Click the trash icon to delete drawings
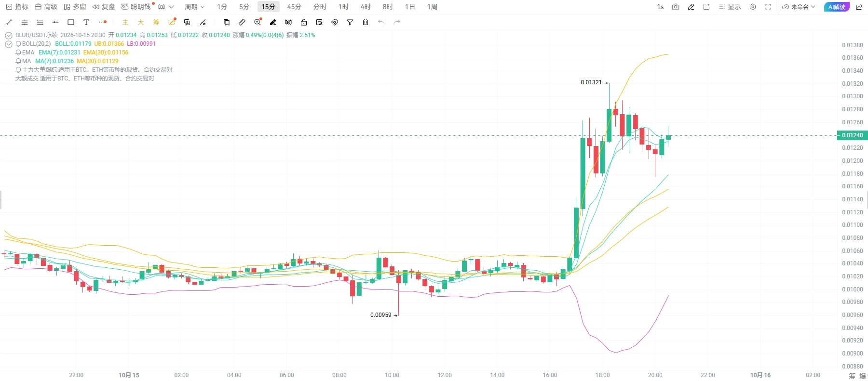 pos(366,22)
